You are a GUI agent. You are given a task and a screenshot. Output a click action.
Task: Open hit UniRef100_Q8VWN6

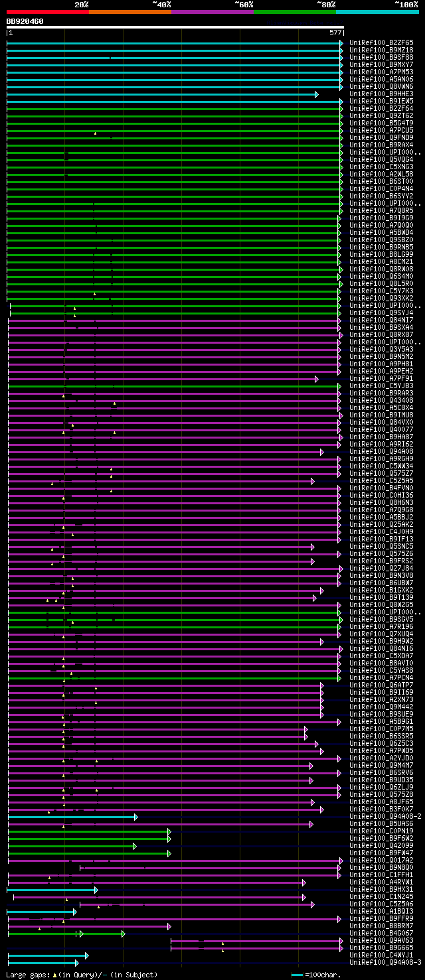click(381, 87)
